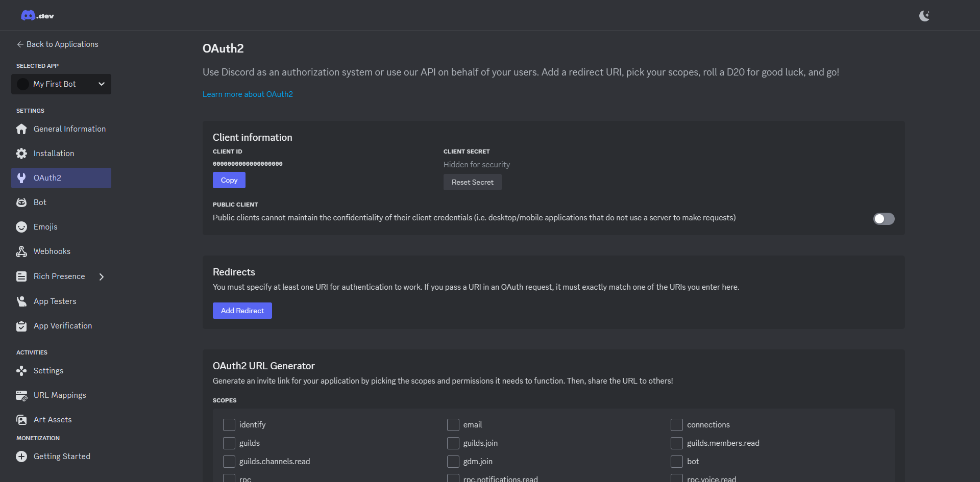
Task: Click the Activities Settings icon
Action: coord(21,371)
